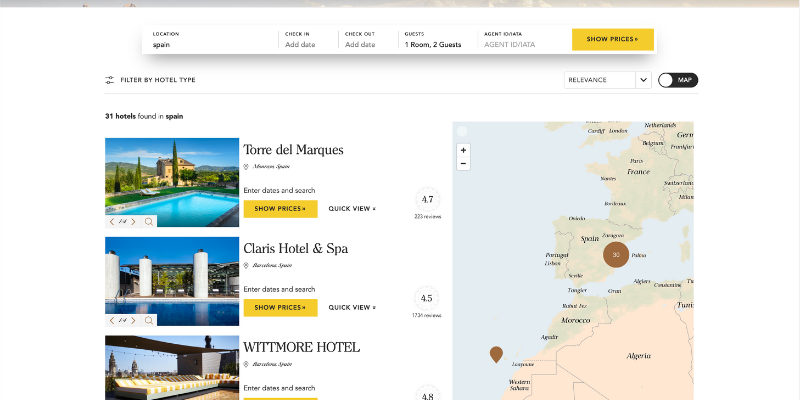Expand Filter by Hotel Type
Screen dimensions: 800x400
[150, 80]
